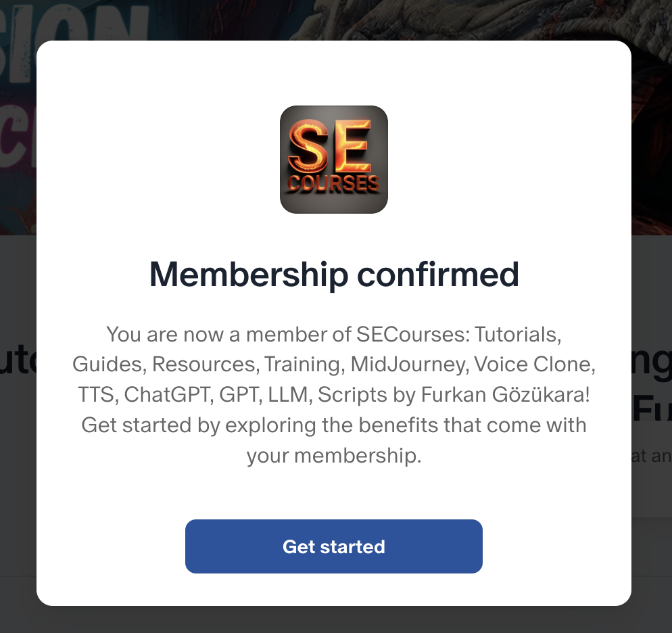Click the SE Courses logo icon
Image resolution: width=672 pixels, height=633 pixels.
point(334,160)
